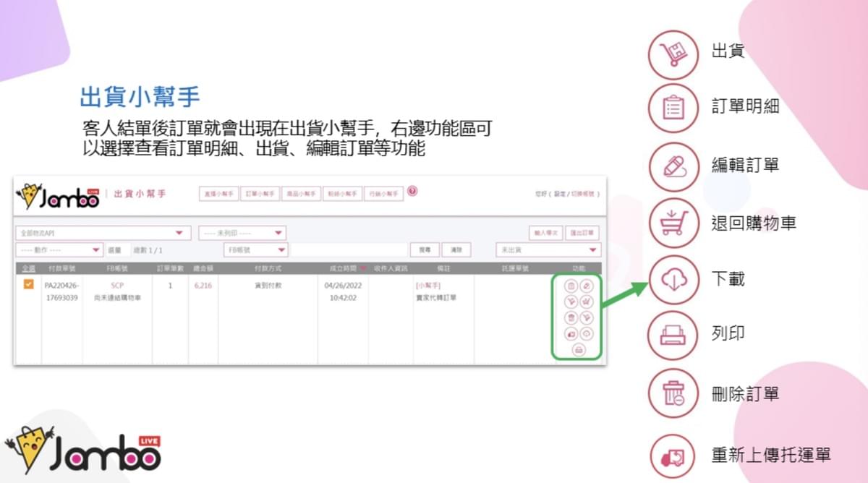Click the small shopping-cart return icon in the row
This screenshot has width=868, height=483.
tap(587, 302)
